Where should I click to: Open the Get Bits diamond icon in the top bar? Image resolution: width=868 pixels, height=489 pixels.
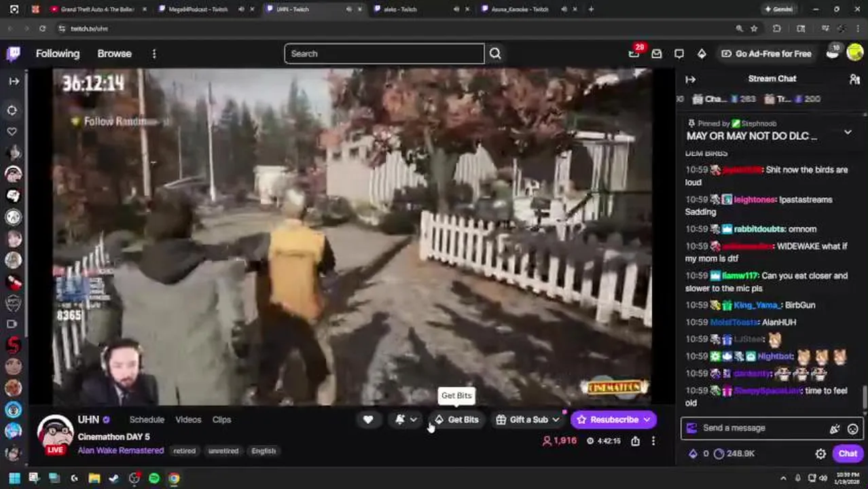point(702,54)
